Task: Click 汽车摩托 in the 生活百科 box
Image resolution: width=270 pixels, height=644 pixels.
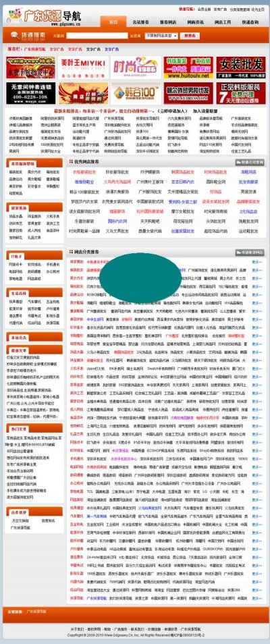Action: pos(34,302)
